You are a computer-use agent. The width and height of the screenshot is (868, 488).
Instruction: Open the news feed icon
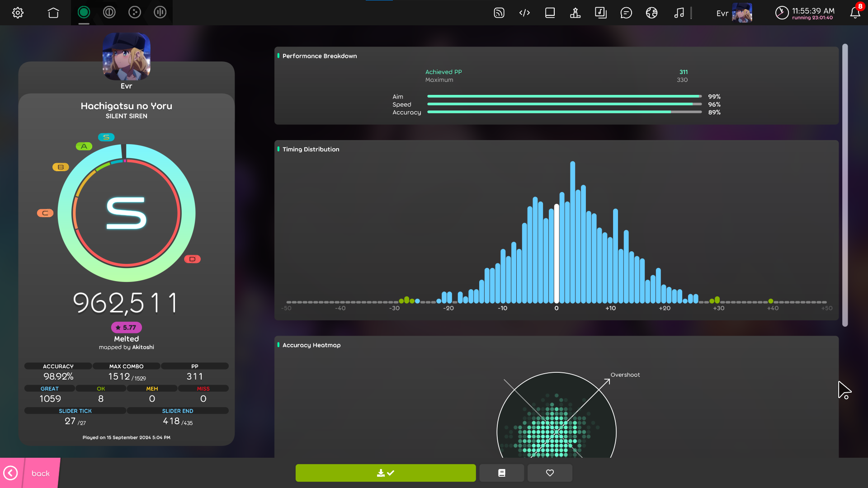499,13
